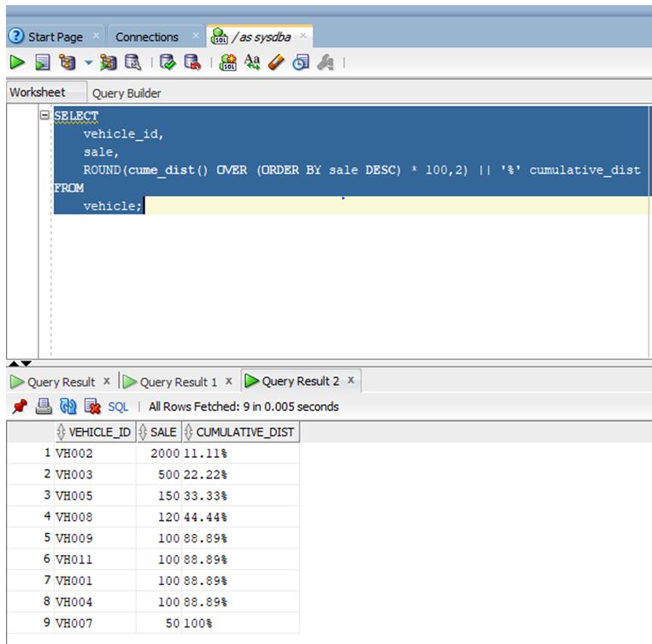
Task: Click the greyed tools icon in toolbar
Action: click(x=326, y=62)
